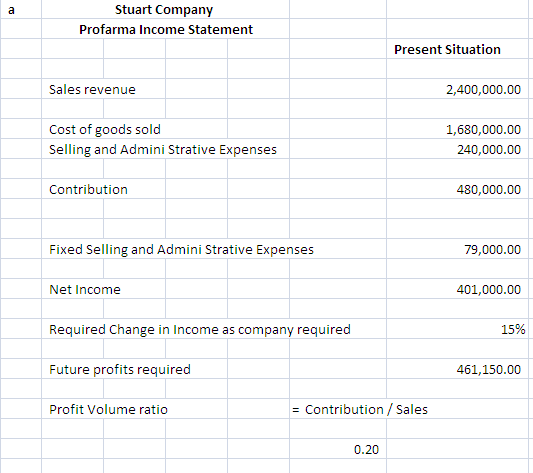Click the 480,000.00 contribution value
Screen dimensions: 533x473
click(x=489, y=189)
